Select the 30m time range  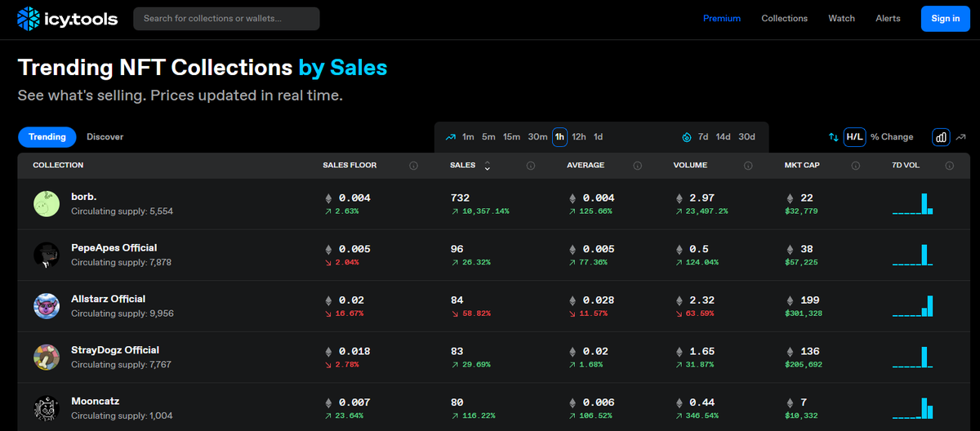[x=537, y=137]
